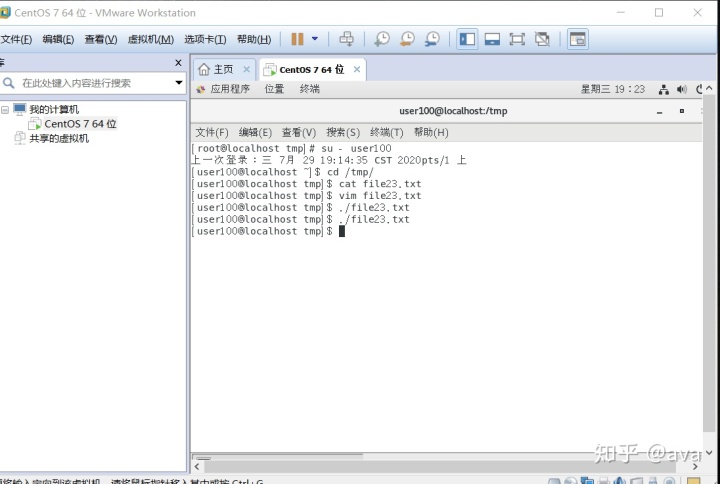The height and width of the screenshot is (484, 720).
Task: Click the 'cd /tmp/' command line
Action: tap(350, 172)
